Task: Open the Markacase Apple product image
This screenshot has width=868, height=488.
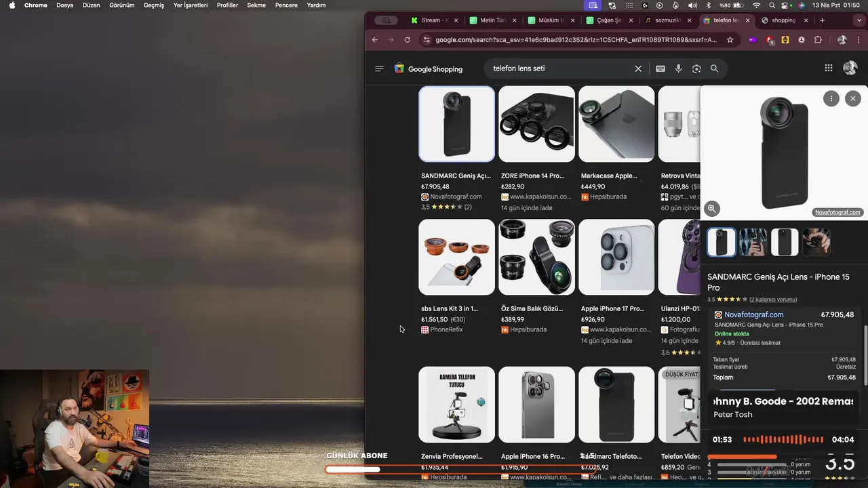Action: 616,124
